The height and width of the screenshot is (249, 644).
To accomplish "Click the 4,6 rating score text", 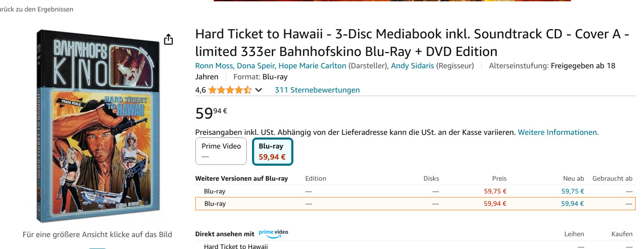I will [201, 90].
